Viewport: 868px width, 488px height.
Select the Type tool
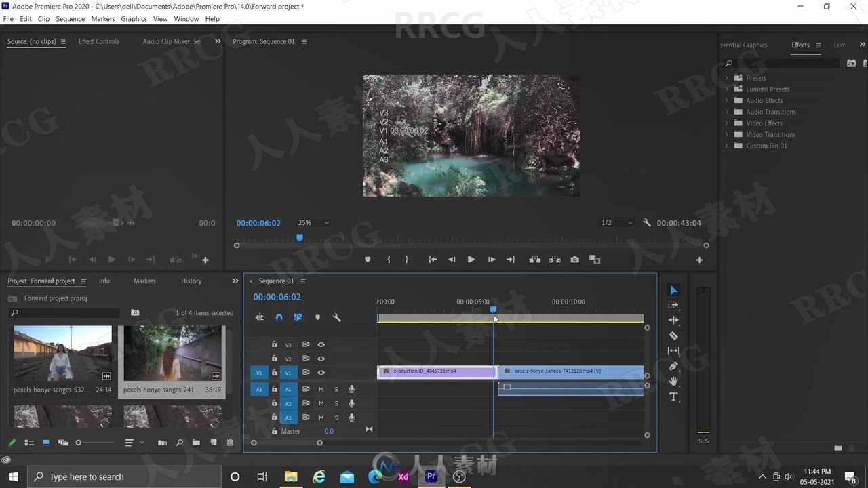673,396
